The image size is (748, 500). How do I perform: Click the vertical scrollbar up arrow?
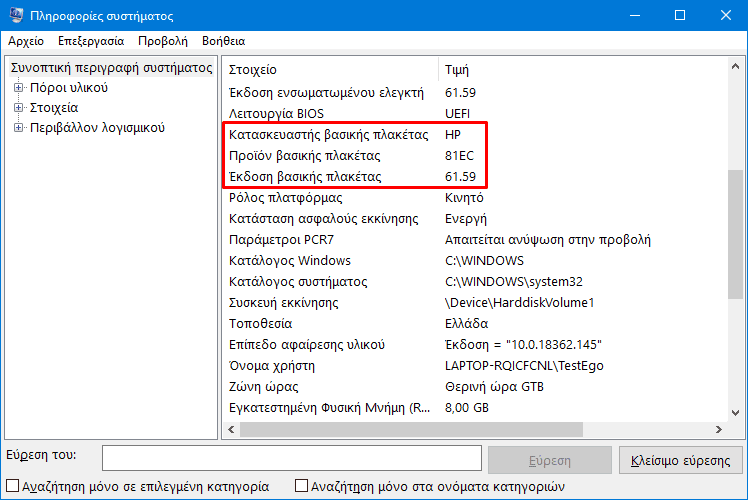point(735,67)
